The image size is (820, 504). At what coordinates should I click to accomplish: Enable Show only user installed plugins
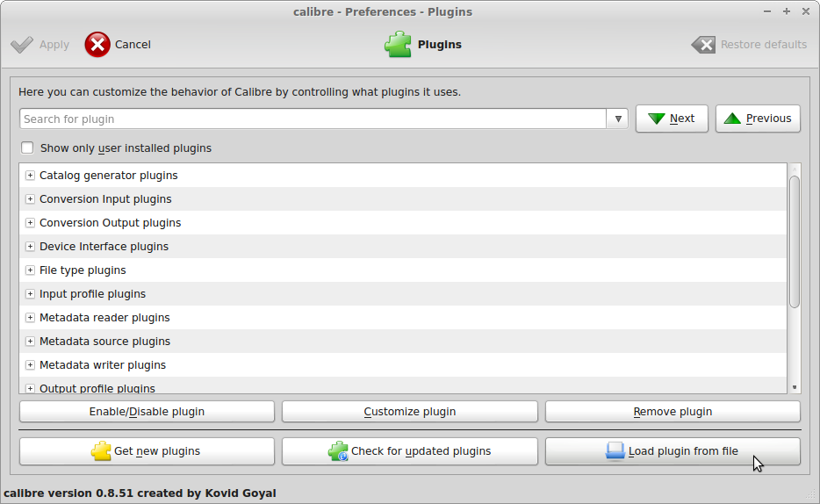[27, 148]
